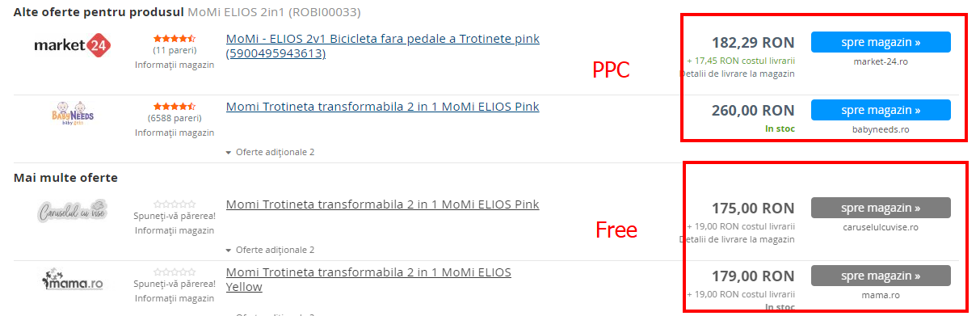
Task: Click market24's orange star rating
Action: (x=175, y=38)
